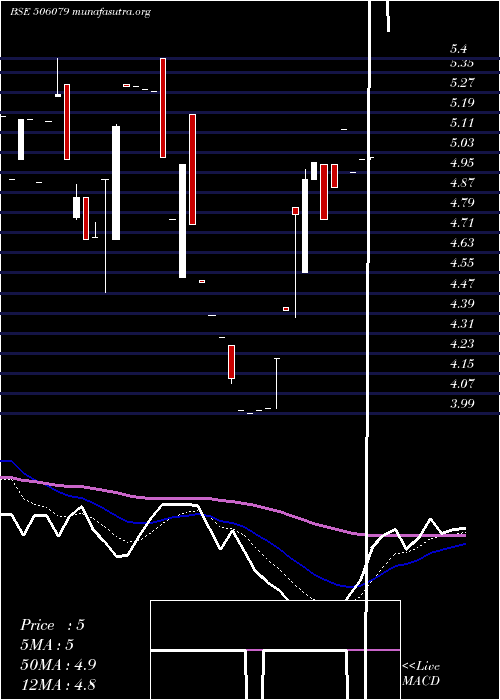Click the 4.55 price axis label

click(x=462, y=262)
